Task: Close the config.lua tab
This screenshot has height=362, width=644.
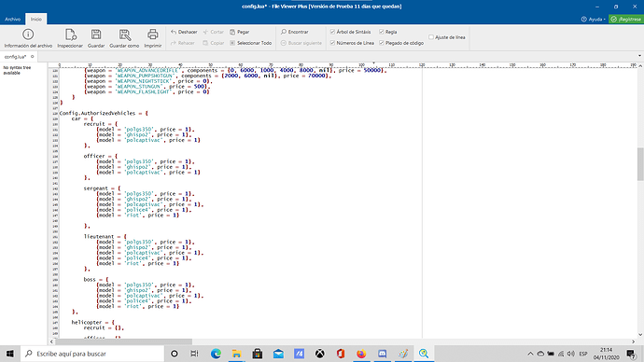Action: point(33,57)
